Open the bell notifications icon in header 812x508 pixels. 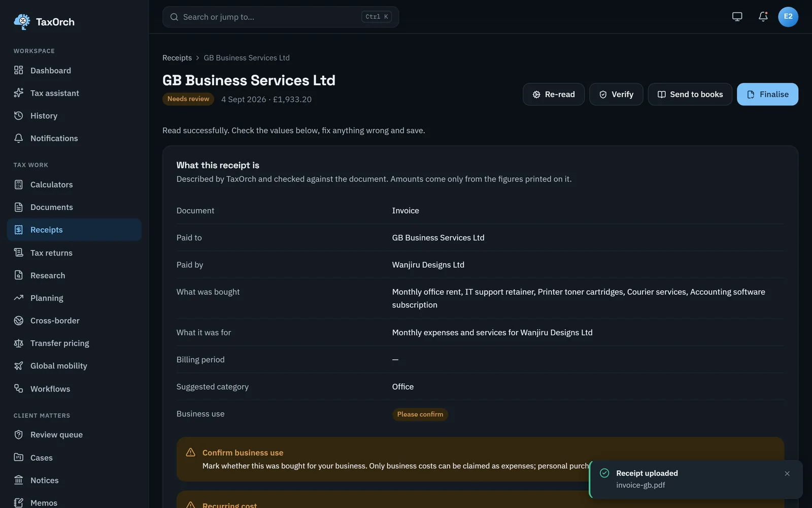(x=763, y=17)
